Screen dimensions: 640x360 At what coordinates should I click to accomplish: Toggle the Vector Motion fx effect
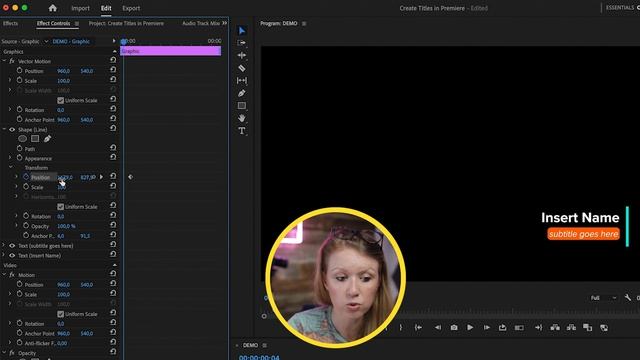[12, 61]
